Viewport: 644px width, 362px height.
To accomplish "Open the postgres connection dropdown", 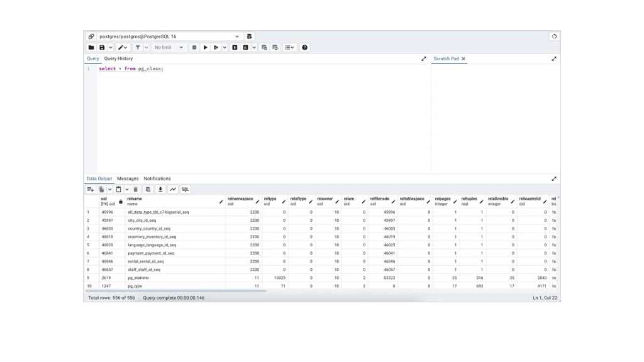I will (237, 36).
